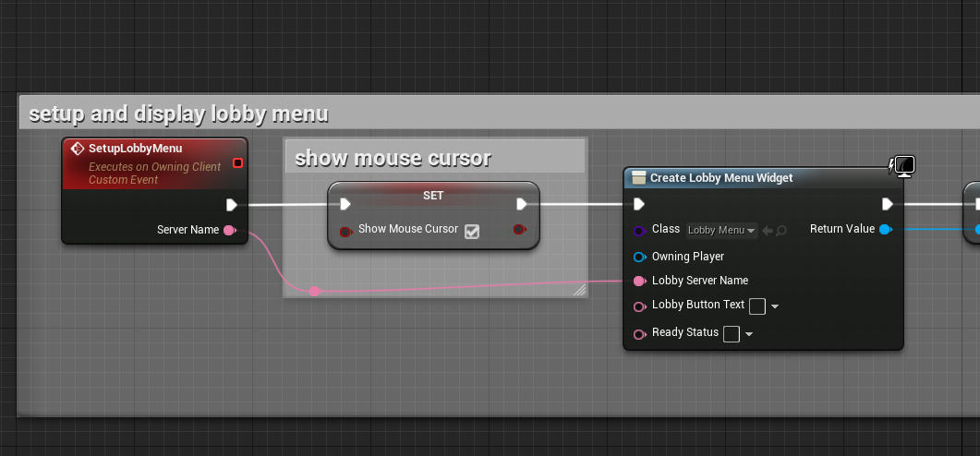
Task: Select the SET node title
Action: [x=433, y=196]
